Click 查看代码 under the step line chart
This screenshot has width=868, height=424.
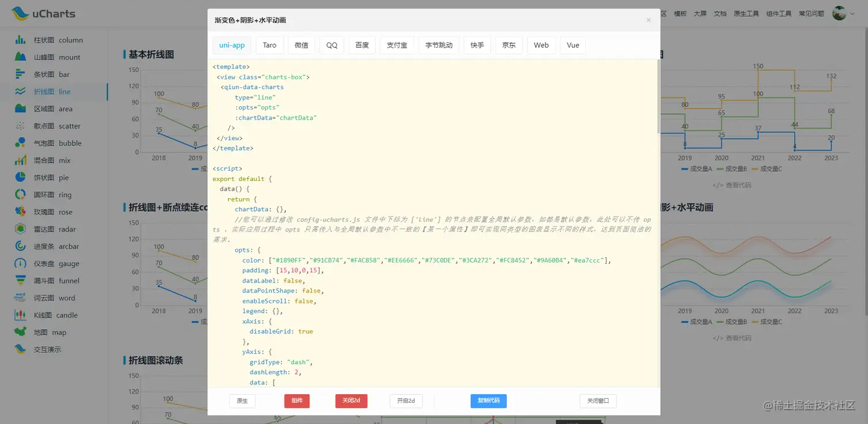click(x=732, y=185)
